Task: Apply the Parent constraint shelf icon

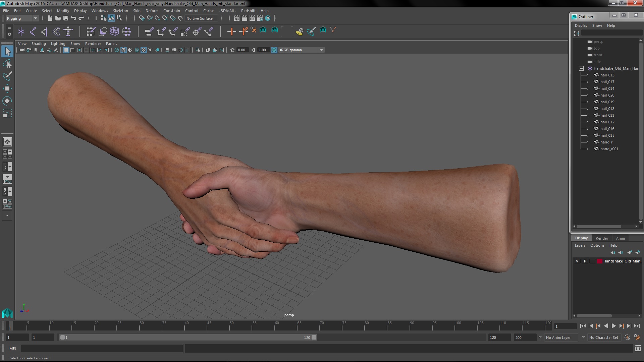Action: 149,32
